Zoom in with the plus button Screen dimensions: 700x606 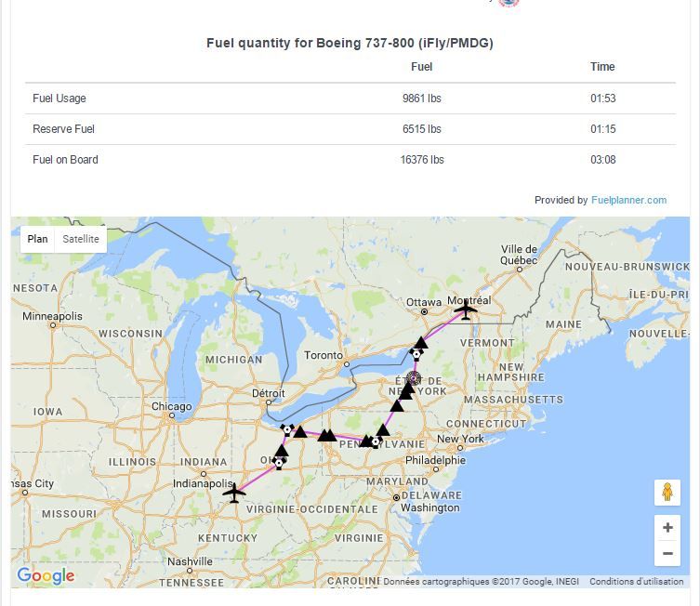pyautogui.click(x=667, y=528)
